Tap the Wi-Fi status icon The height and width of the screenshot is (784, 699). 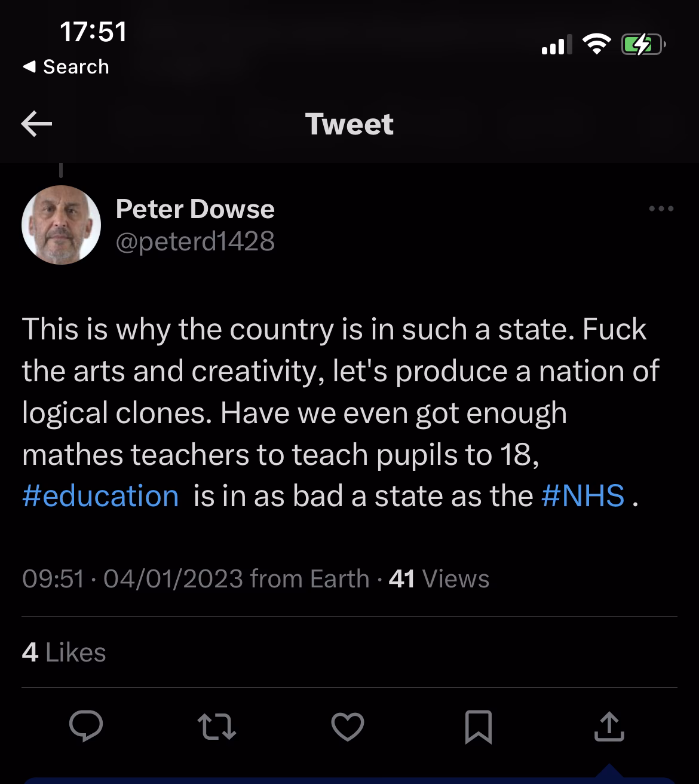pos(595,45)
